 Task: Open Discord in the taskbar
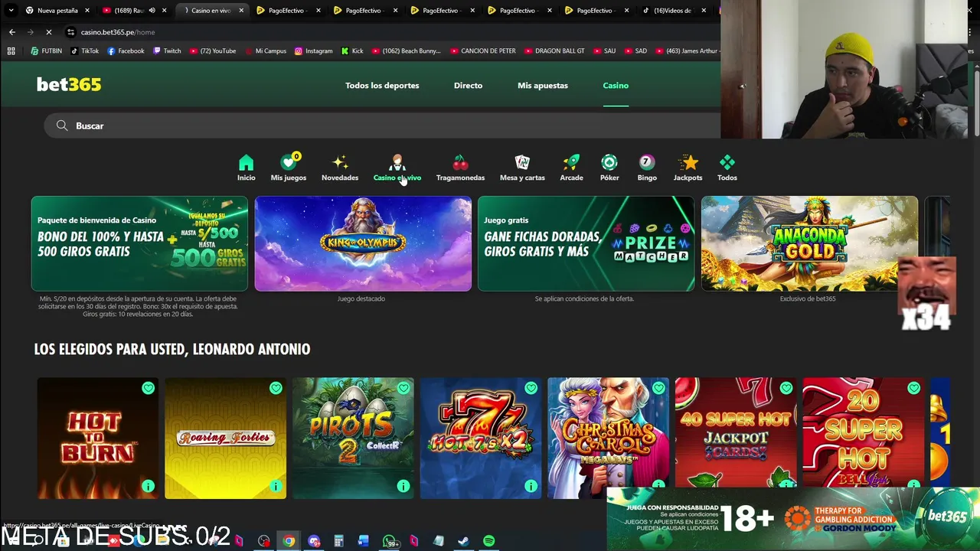(314, 541)
